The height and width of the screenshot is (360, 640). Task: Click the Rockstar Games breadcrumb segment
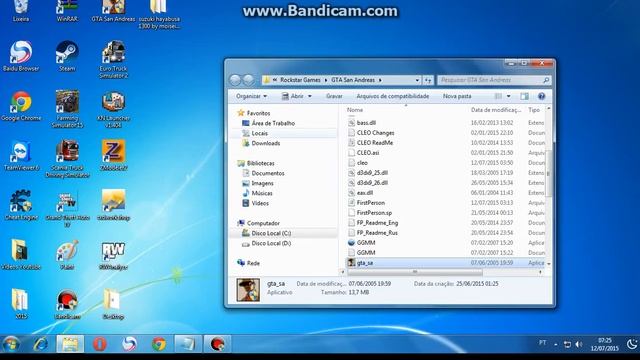tap(300, 80)
